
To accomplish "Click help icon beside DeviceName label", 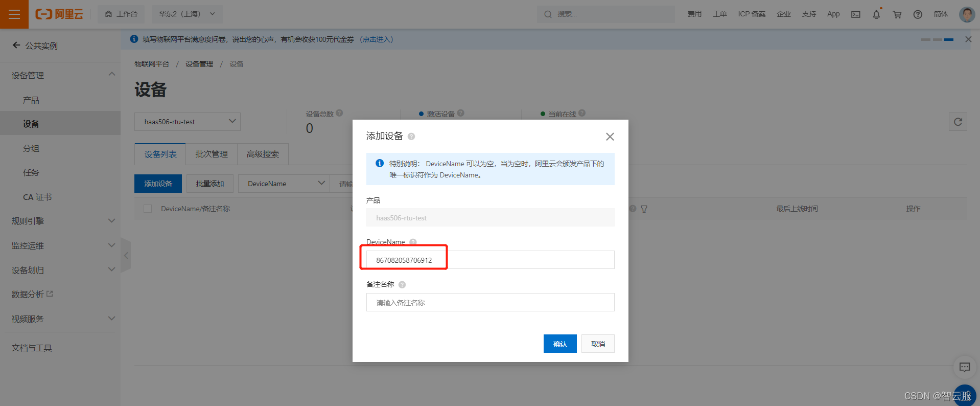I will tap(413, 242).
